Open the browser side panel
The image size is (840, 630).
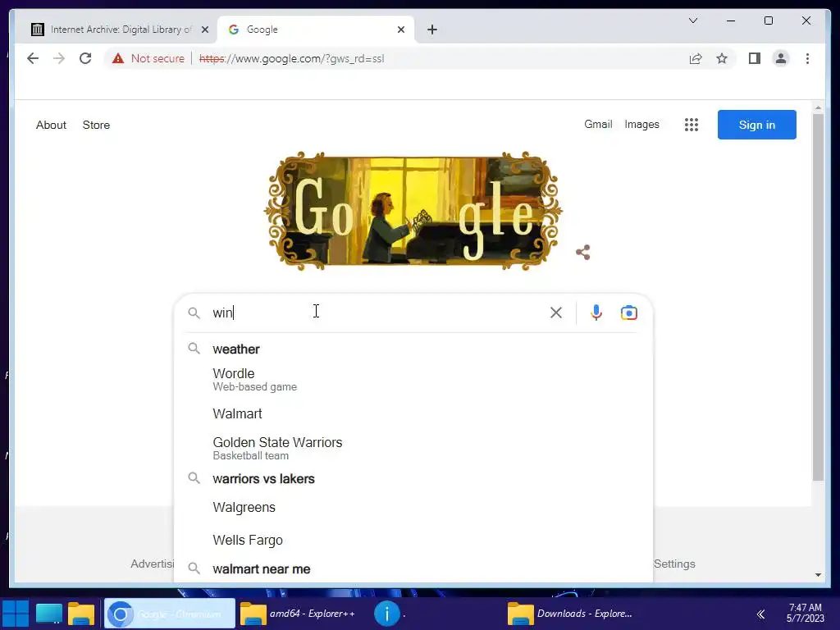click(x=755, y=58)
